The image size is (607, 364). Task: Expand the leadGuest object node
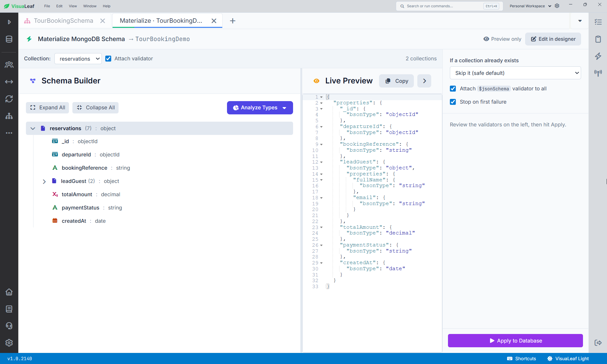coord(44,181)
